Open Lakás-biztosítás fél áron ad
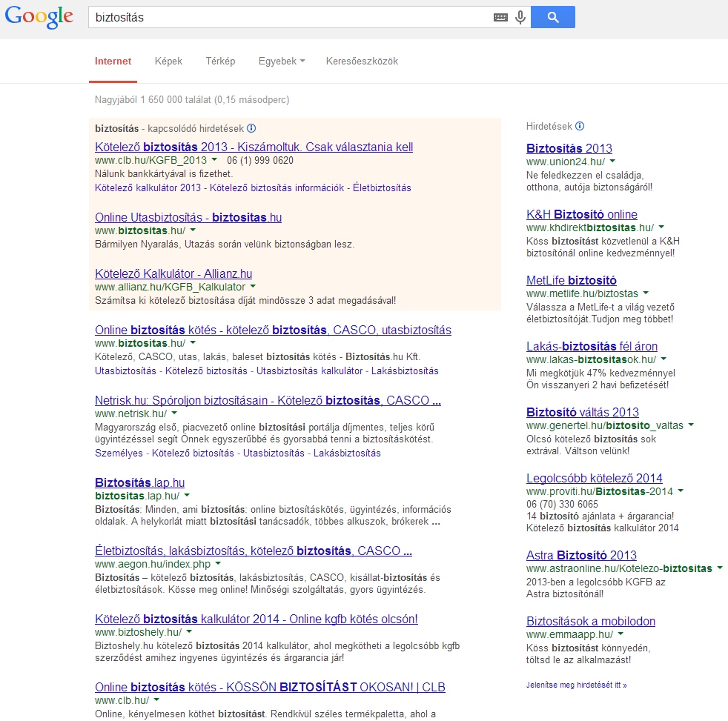The width and height of the screenshot is (728, 721). click(592, 346)
